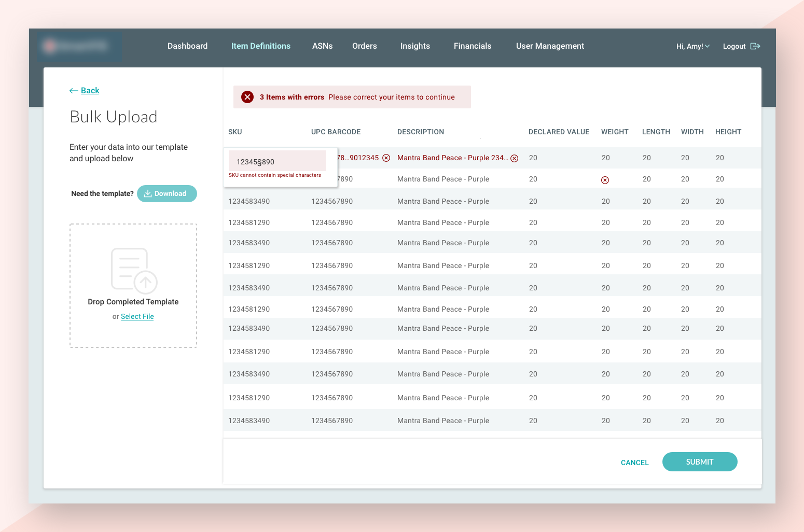Download the bulk upload template
This screenshot has height=532, width=804.
[x=167, y=193]
